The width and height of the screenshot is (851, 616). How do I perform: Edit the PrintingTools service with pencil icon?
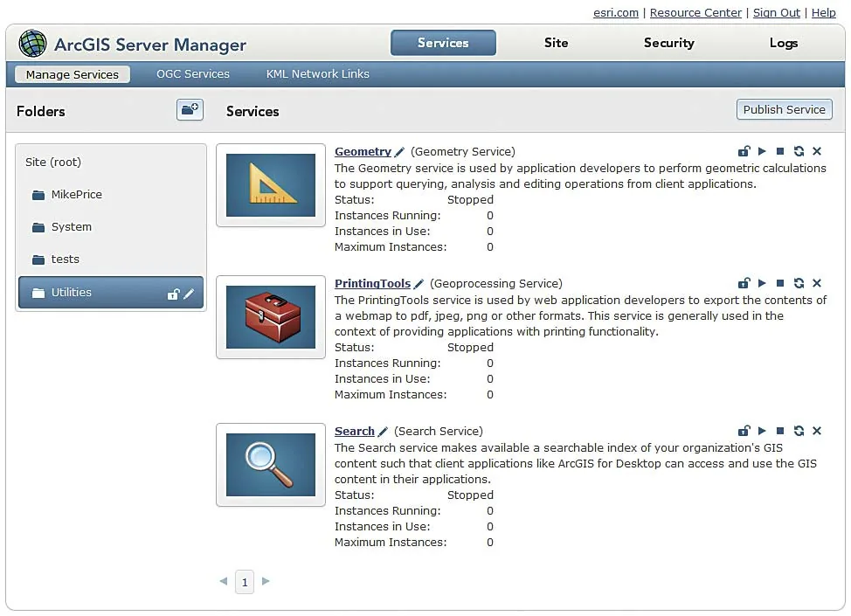coord(419,284)
